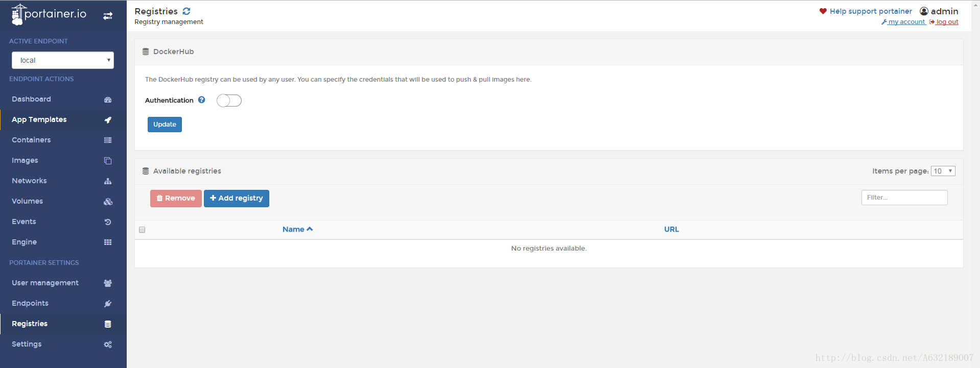Click the Events history icon in sidebar
The width and height of the screenshot is (980, 368).
[108, 222]
